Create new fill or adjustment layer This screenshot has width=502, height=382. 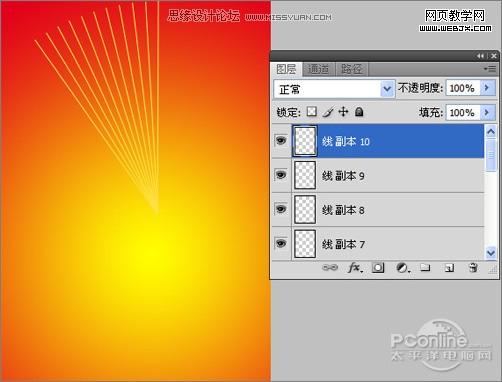click(x=403, y=268)
